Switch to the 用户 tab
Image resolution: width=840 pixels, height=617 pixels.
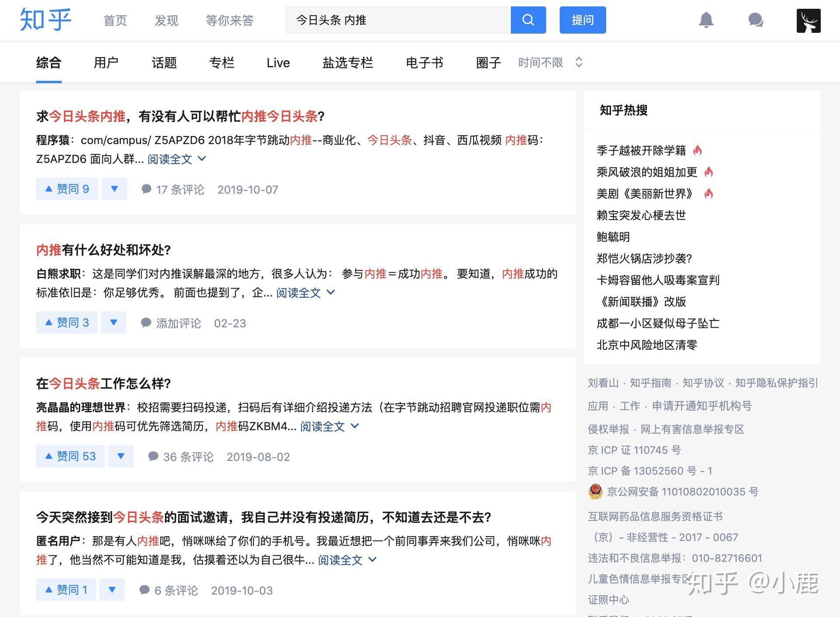106,63
